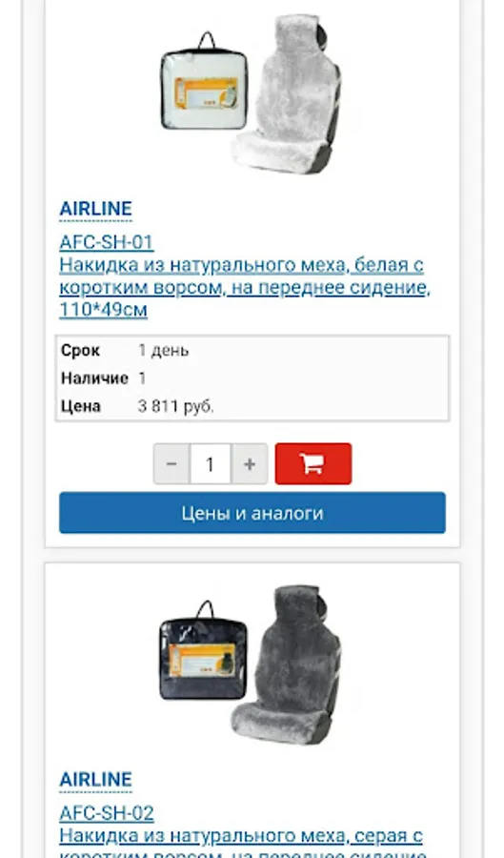
Task: Click the dark packaging bag picture
Action: click(203, 651)
